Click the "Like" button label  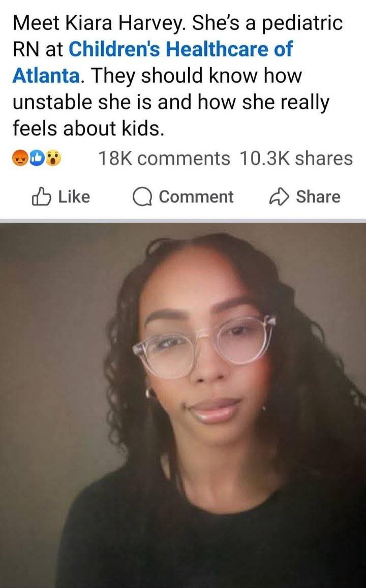(74, 197)
